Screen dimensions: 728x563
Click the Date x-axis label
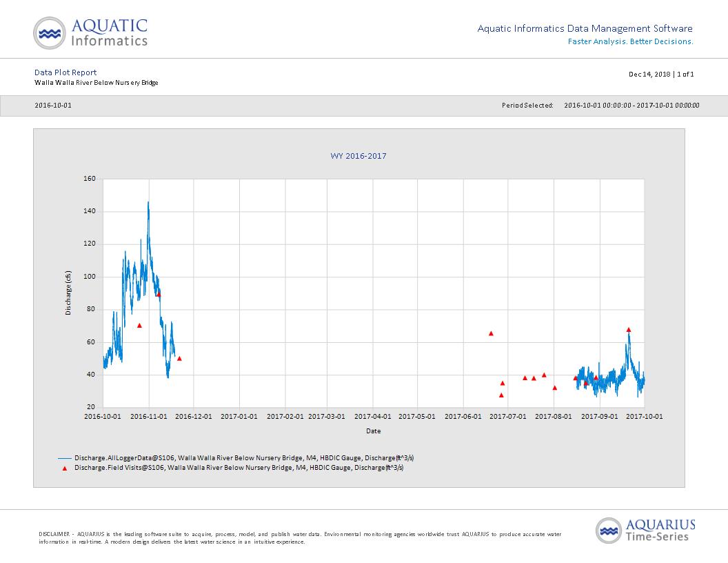click(x=373, y=431)
